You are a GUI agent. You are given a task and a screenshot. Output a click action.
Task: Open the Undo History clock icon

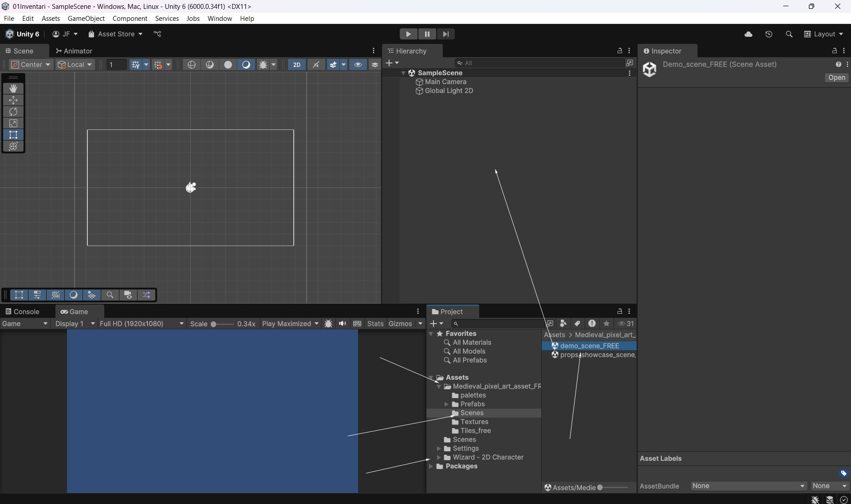click(x=769, y=34)
